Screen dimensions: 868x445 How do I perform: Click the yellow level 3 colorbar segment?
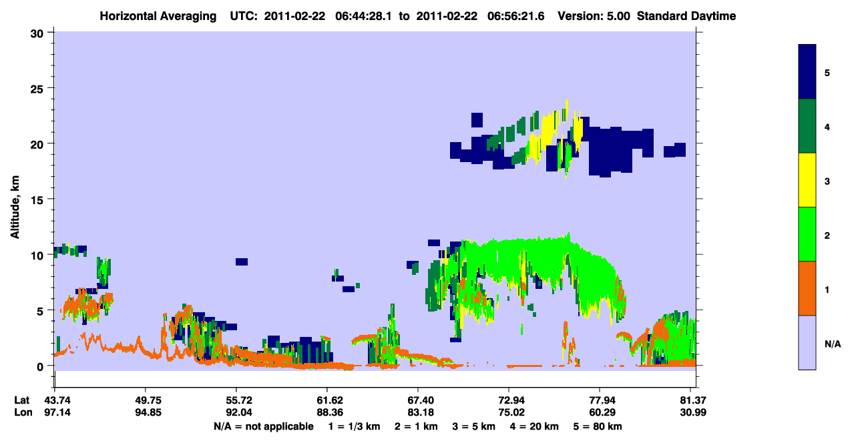coord(807,180)
